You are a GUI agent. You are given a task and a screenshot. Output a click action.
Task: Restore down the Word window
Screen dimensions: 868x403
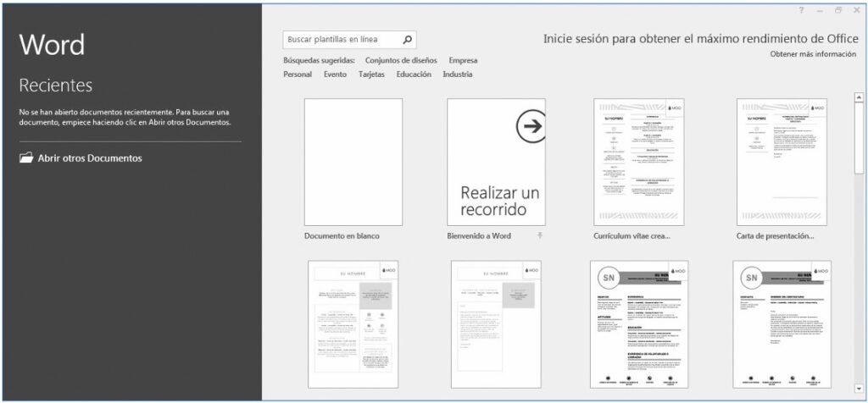pyautogui.click(x=838, y=10)
